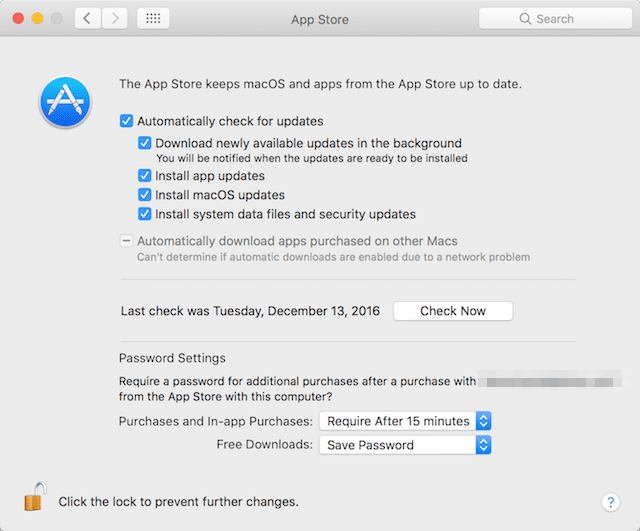The width and height of the screenshot is (640, 531).
Task: Expand the Free Downloads dropdown
Action: (x=405, y=445)
